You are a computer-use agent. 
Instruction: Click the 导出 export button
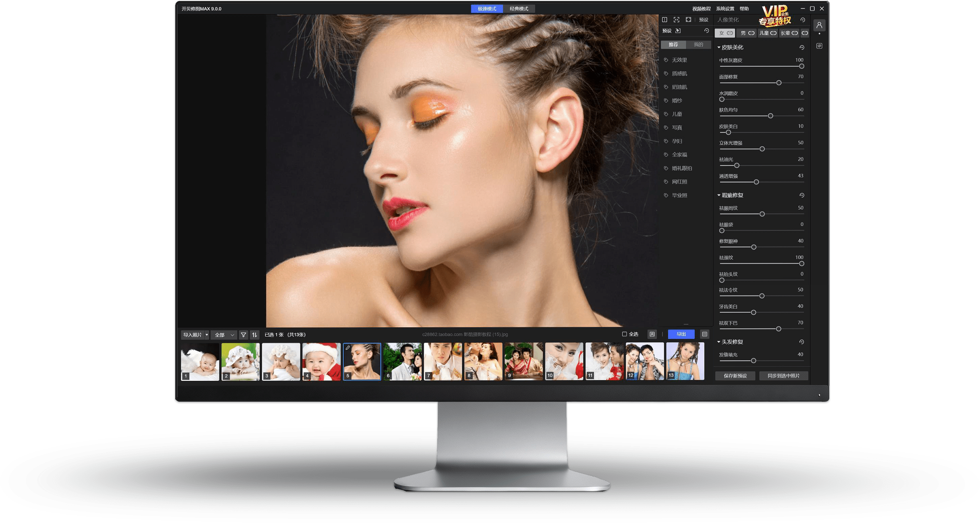[x=681, y=334]
